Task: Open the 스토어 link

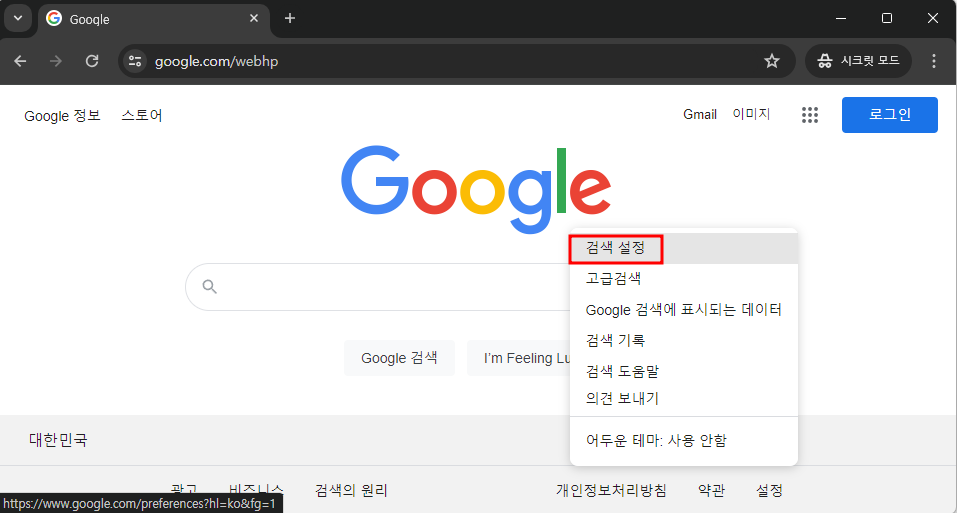Action: 142,115
